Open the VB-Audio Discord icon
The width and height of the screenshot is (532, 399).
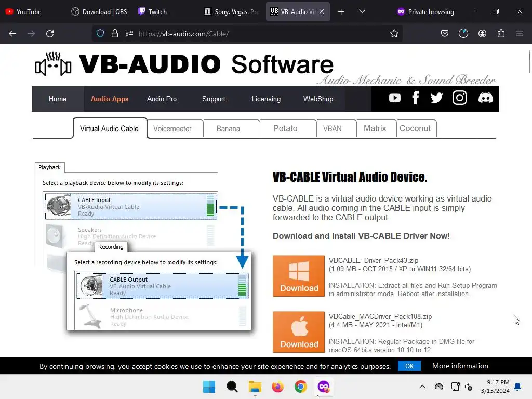tap(486, 98)
